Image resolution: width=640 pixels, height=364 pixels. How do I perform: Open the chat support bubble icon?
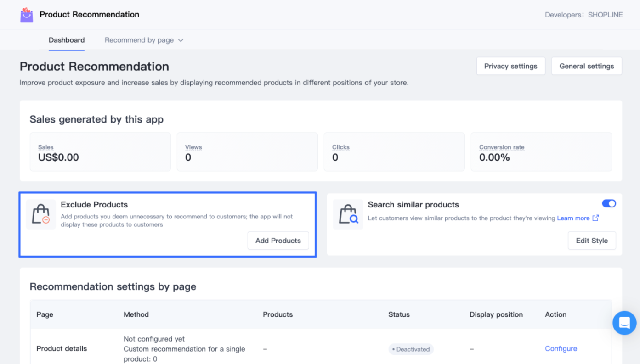[x=624, y=323]
